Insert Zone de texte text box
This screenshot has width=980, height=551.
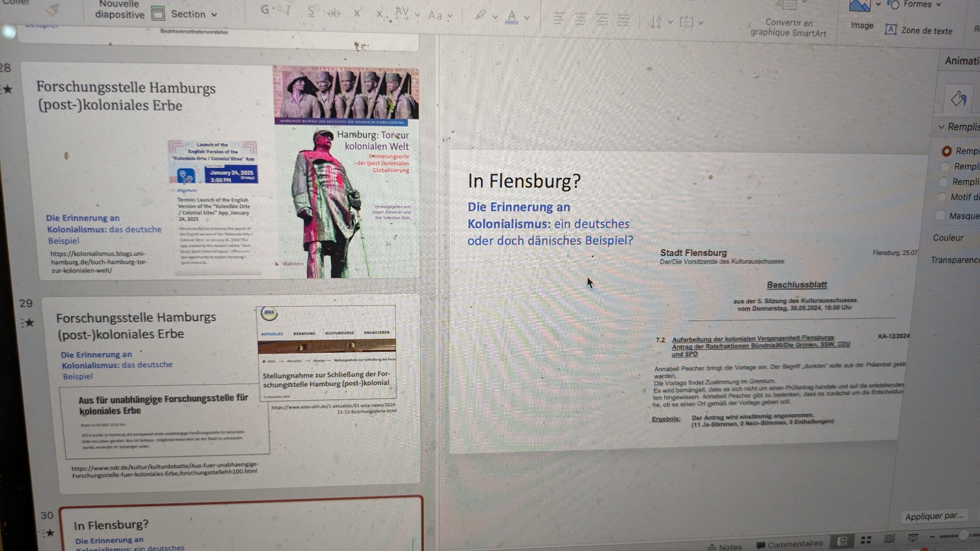[919, 30]
